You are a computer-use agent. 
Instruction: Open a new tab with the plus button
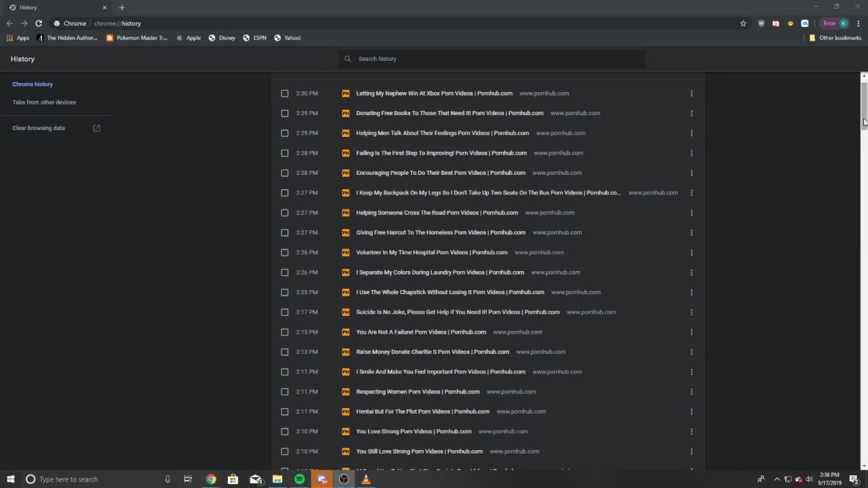point(122,7)
